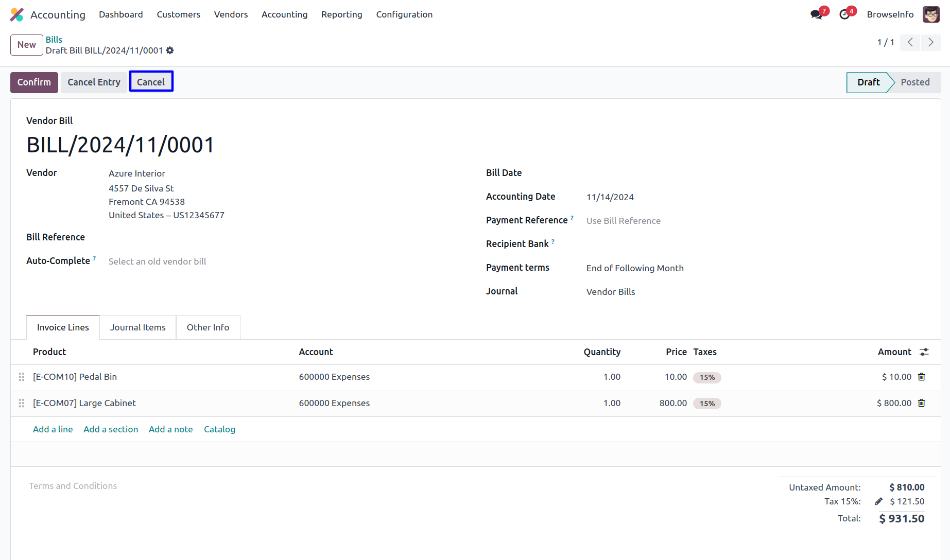The width and height of the screenshot is (950, 560).
Task: Delete the Large Cabinet line with trash icon
Action: (x=922, y=403)
